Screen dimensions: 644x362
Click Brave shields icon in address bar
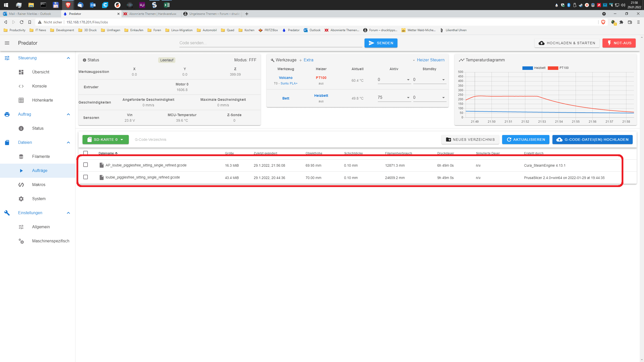(603, 22)
